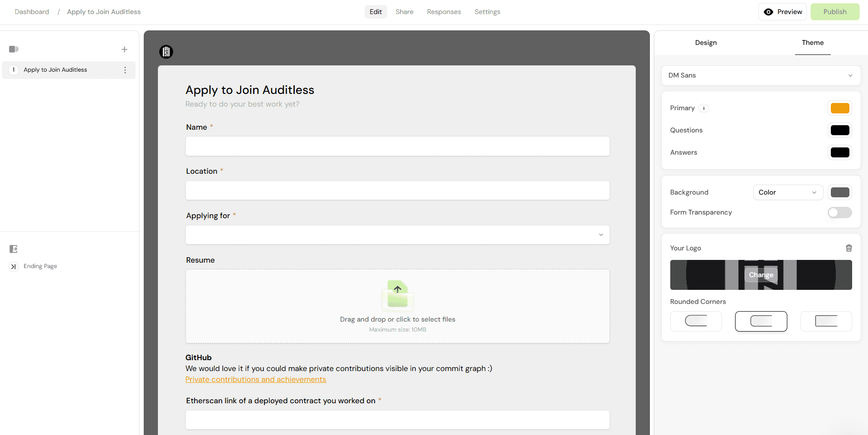Click the Preview button
Image resolution: width=868 pixels, height=435 pixels.
coord(782,12)
